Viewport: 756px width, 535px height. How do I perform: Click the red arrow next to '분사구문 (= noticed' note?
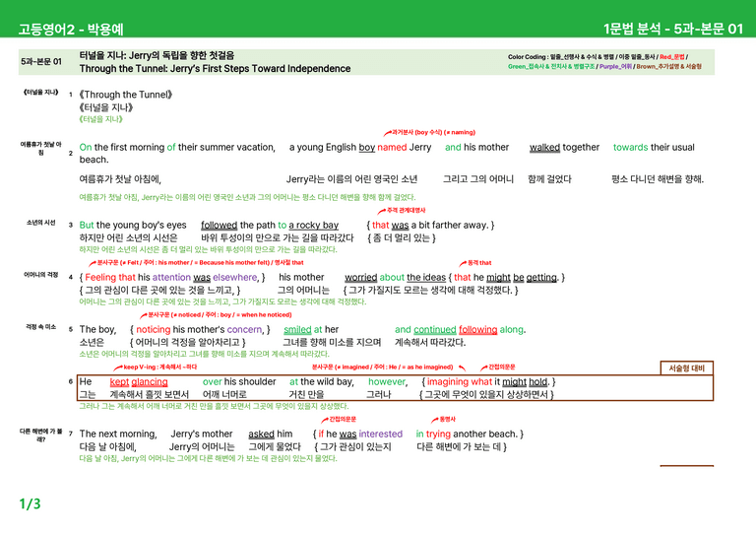pos(143,315)
